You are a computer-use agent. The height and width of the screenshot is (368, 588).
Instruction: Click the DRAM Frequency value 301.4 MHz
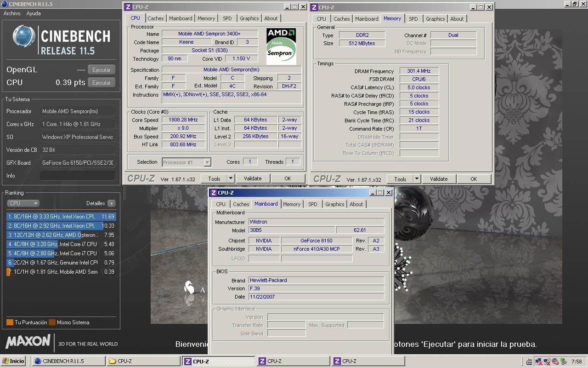coord(419,71)
